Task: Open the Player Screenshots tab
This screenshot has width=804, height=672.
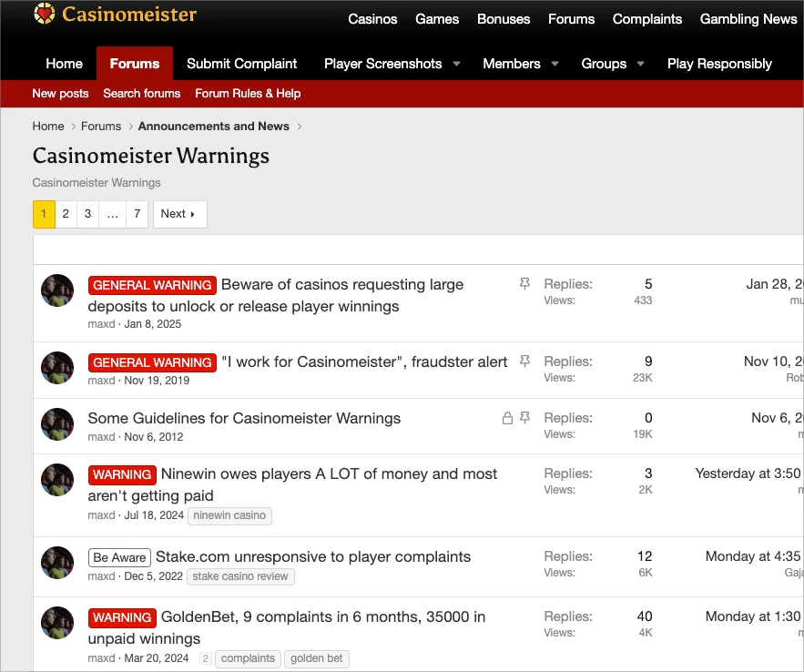Action: (x=382, y=64)
